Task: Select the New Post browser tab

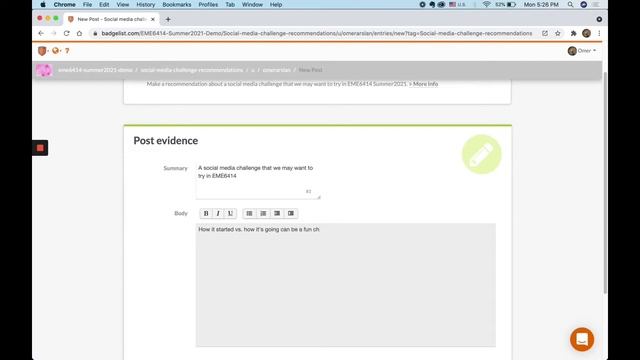Action: point(111,19)
